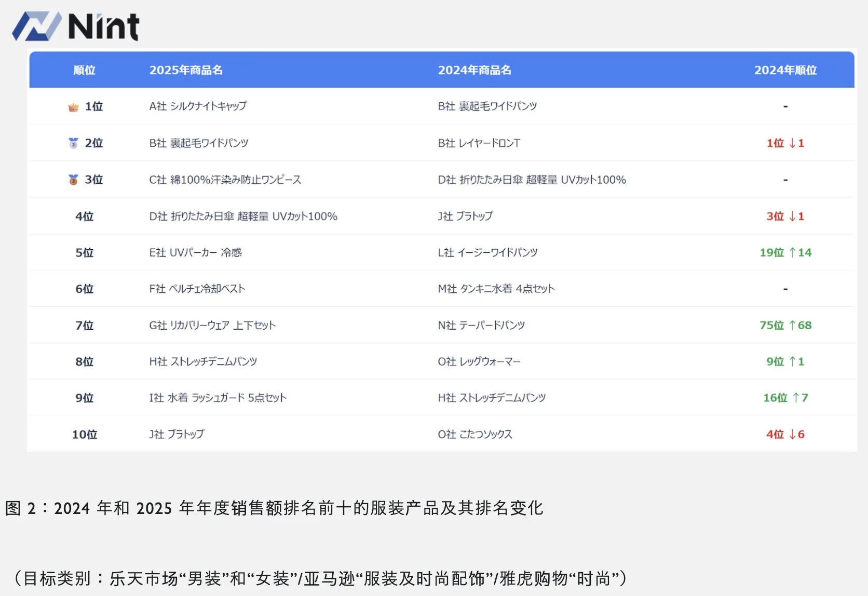Click A社 シルクナイトキャップ product name

[198, 106]
